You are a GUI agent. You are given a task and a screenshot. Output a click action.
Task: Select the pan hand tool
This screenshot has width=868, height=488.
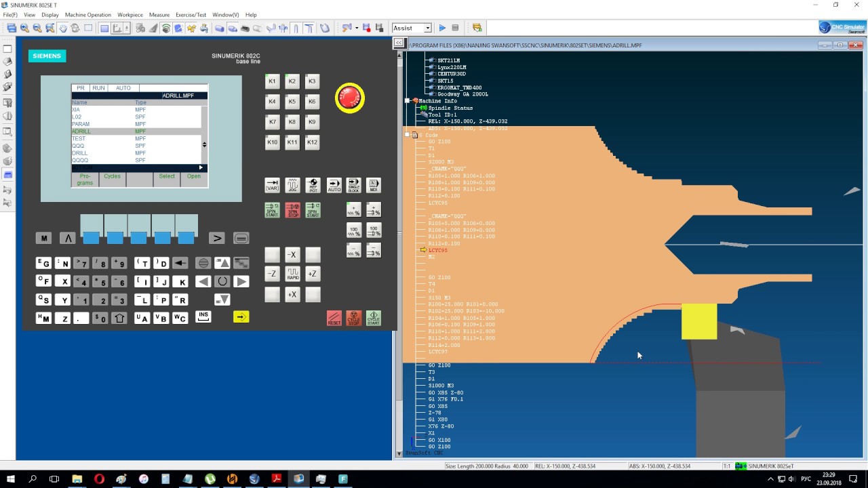tap(63, 28)
